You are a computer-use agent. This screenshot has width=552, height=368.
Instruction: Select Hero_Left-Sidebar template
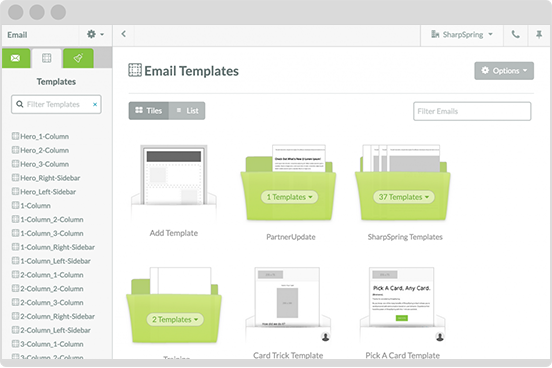44,192
